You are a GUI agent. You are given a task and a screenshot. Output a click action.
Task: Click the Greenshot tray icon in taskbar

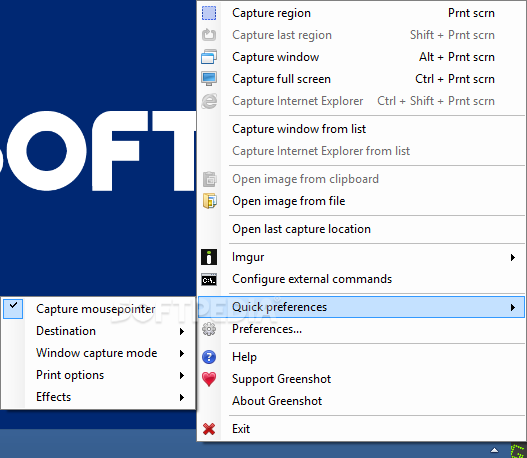pyautogui.click(x=518, y=450)
